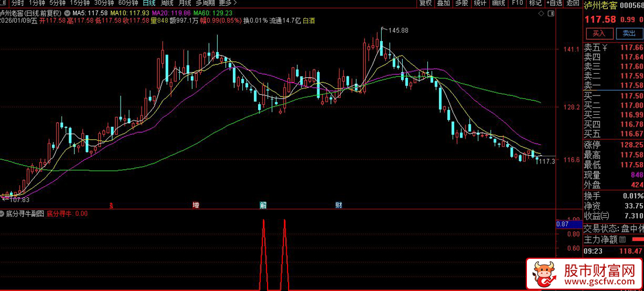The image size is (644, 291).
Task: Open the indicator dropdown next to 泸州老窖(日线.前复权)
Action: [x=67, y=13]
